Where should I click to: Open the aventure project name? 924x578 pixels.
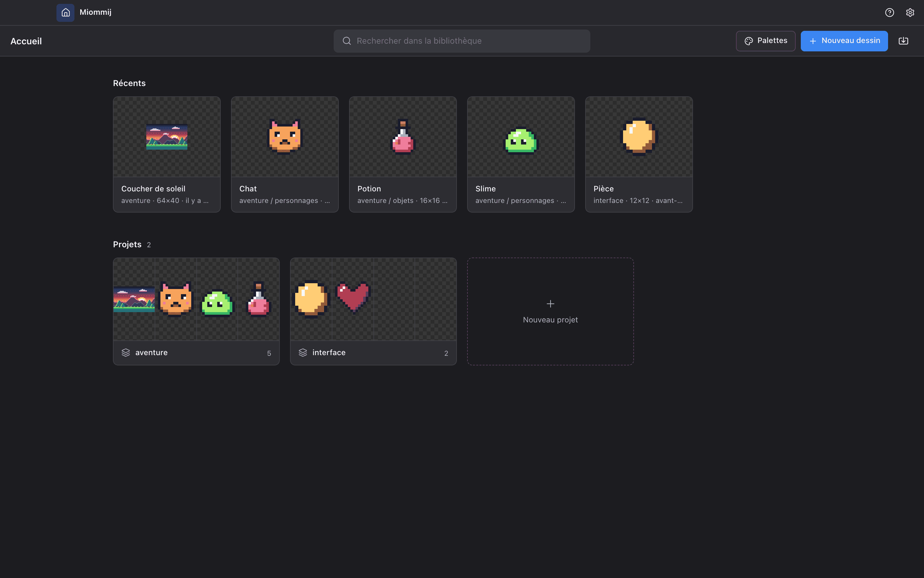click(151, 353)
